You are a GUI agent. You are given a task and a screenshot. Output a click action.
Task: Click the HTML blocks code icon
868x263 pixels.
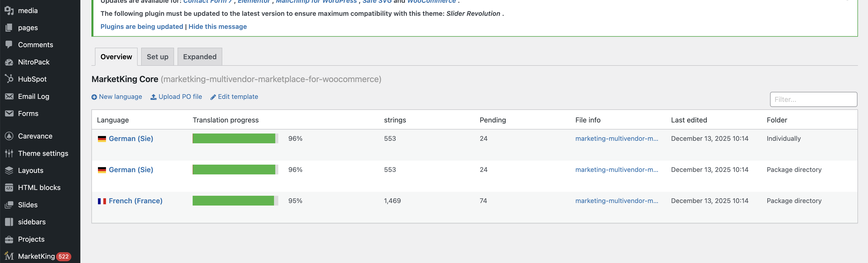9,187
